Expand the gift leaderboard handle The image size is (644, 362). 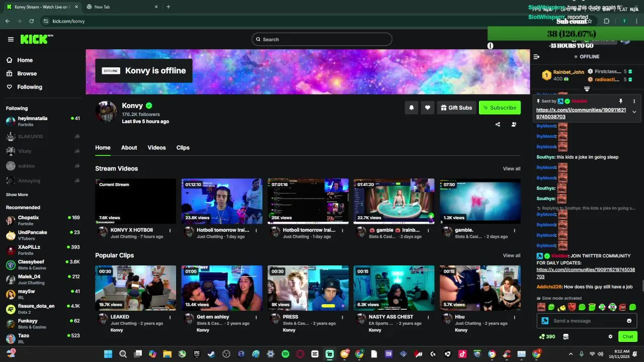click(587, 89)
